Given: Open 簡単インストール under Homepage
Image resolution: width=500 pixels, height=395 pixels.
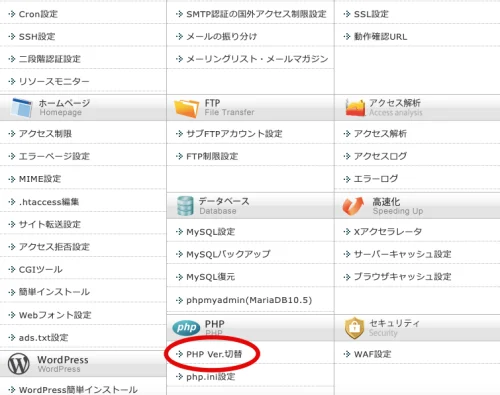Looking at the screenshot, I should click(54, 292).
